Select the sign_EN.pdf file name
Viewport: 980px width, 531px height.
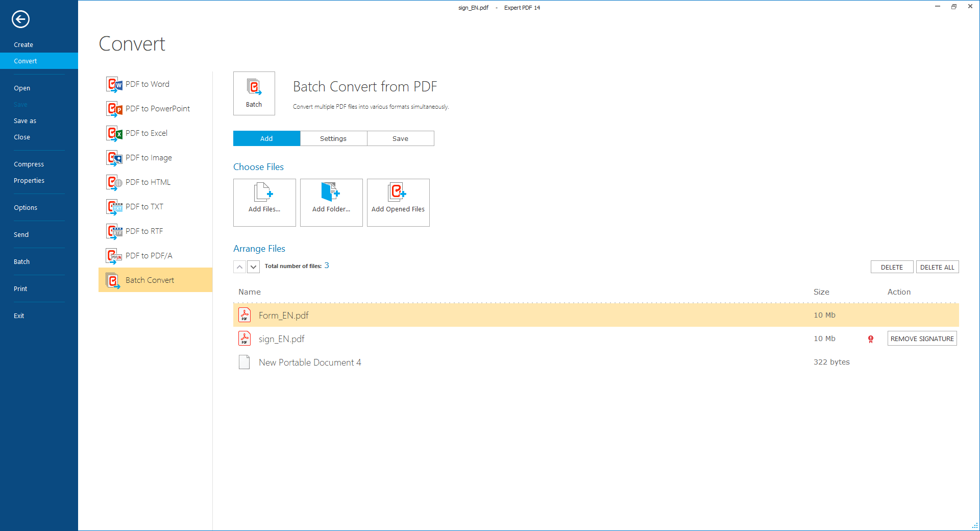pos(281,339)
